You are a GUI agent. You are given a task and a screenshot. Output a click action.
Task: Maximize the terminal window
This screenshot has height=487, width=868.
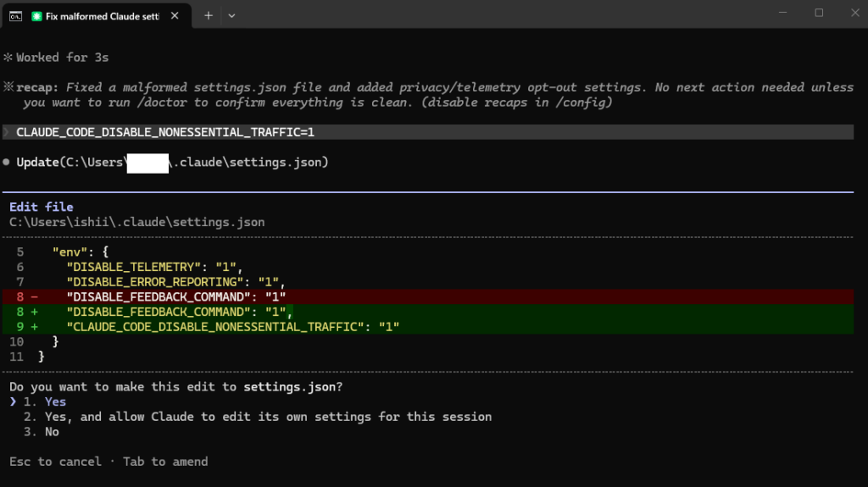pos(819,13)
